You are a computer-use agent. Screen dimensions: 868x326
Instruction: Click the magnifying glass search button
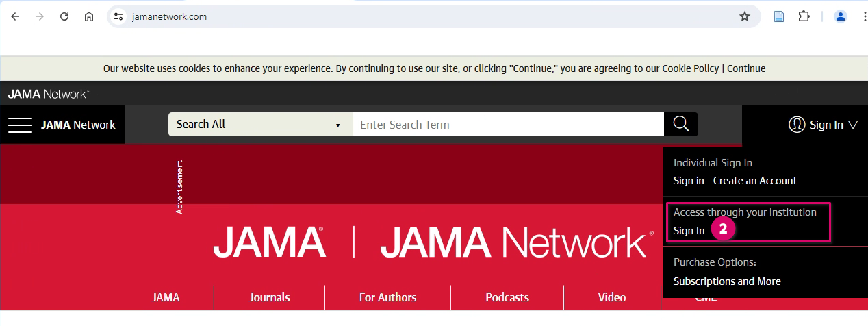[x=680, y=124]
